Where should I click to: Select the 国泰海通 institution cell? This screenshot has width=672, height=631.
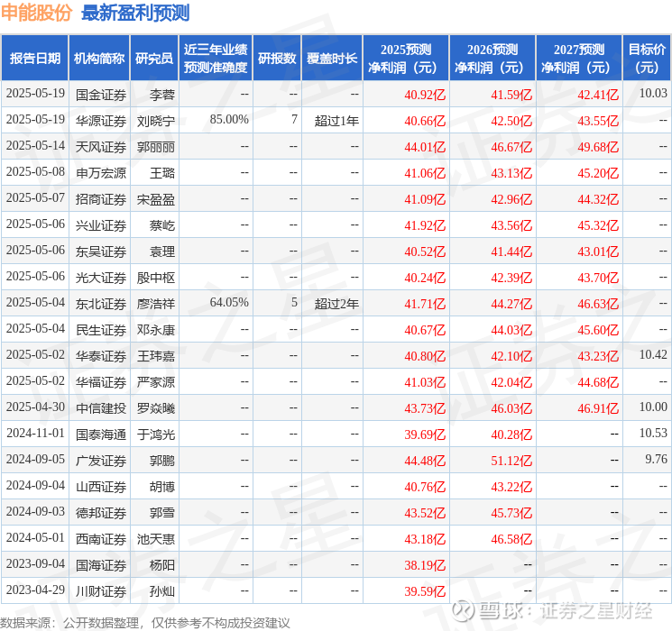[x=101, y=434]
